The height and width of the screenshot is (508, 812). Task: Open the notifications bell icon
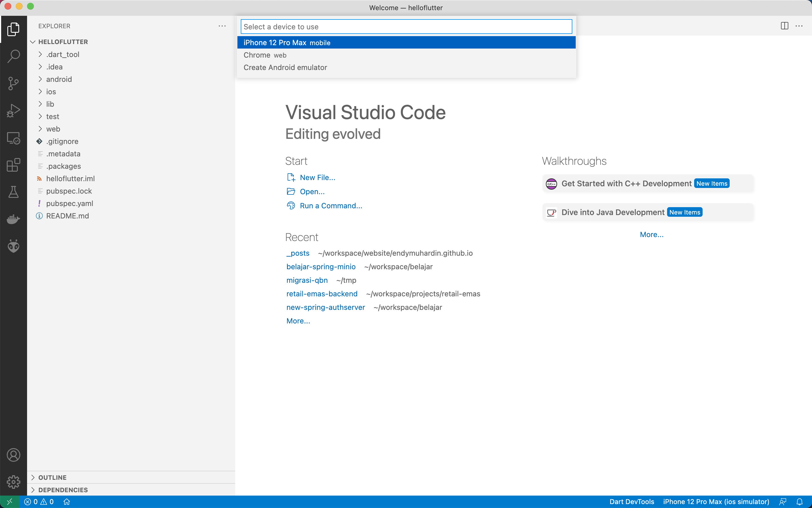pyautogui.click(x=800, y=502)
